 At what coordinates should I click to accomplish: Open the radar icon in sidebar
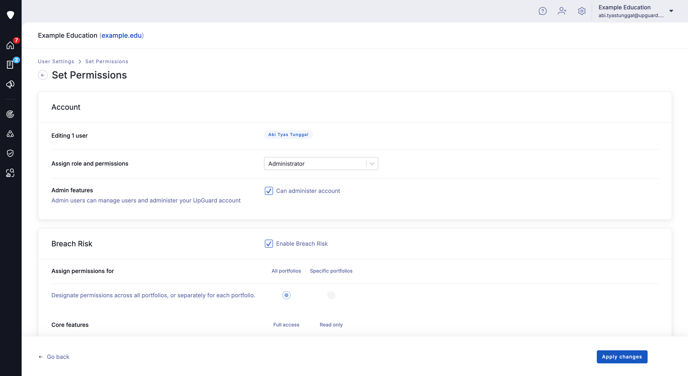point(10,114)
